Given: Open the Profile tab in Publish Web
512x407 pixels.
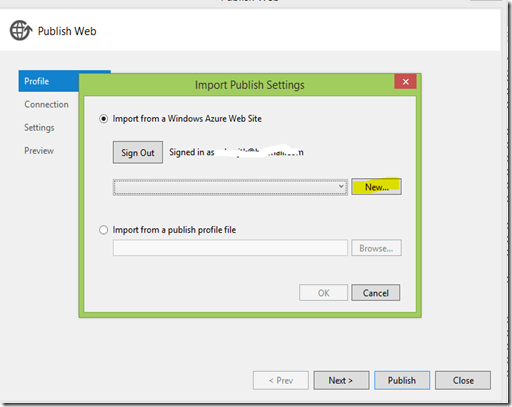Looking at the screenshot, I should coord(49,81).
